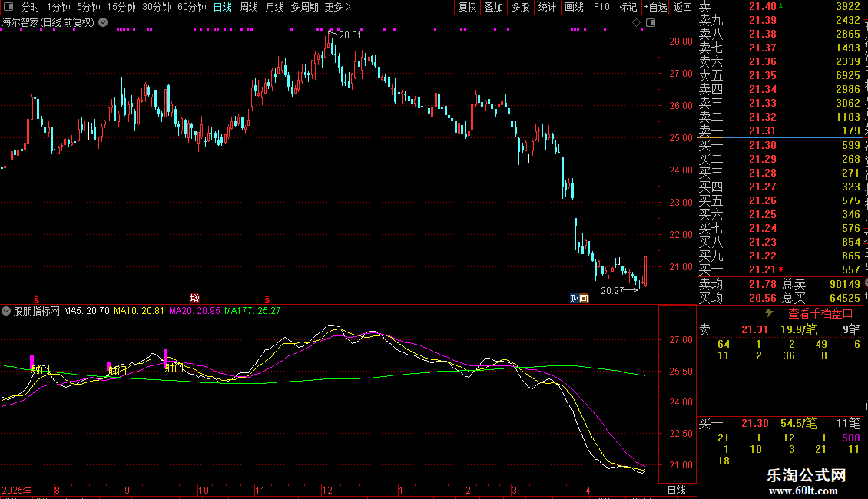Click the 20.27 low price label
This screenshot has height=499, width=868.
612,290
